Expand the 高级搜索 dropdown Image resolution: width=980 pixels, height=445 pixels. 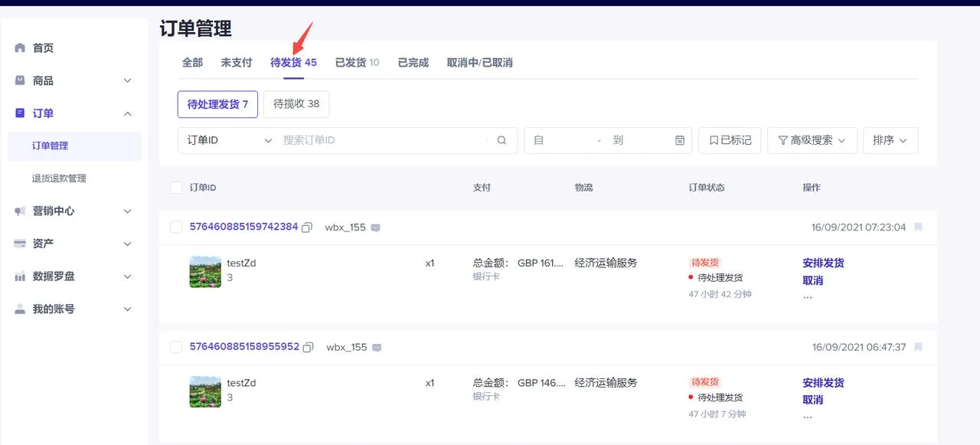[812, 140]
